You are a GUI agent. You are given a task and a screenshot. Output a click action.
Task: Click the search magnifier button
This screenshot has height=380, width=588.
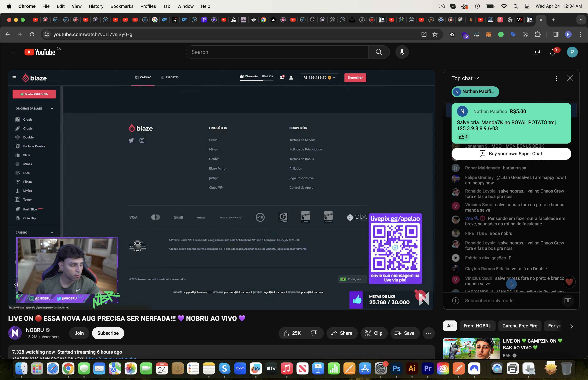point(379,52)
